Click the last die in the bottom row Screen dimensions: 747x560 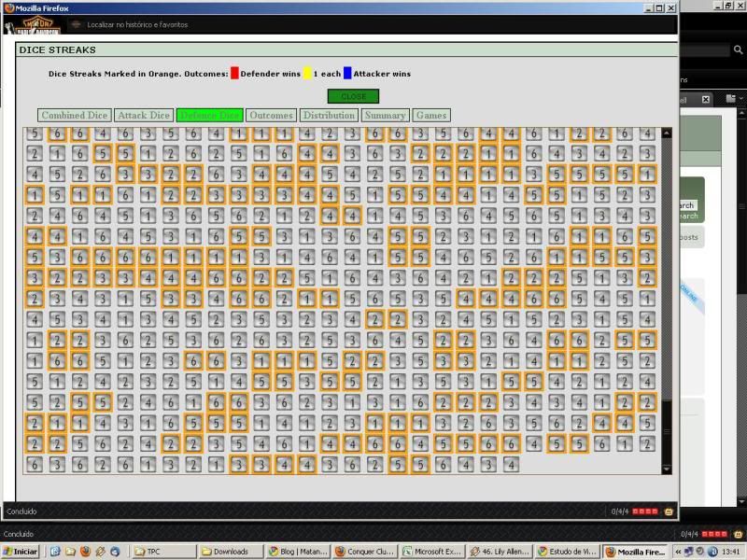511,464
